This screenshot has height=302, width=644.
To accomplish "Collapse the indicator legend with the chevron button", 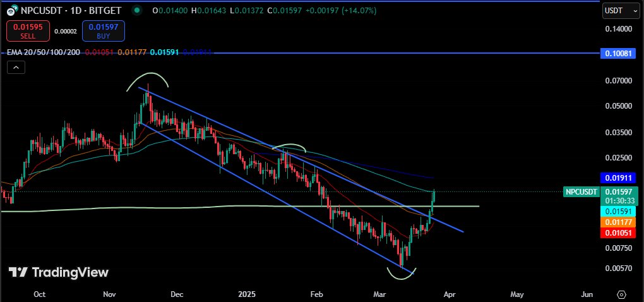I will click(16, 68).
